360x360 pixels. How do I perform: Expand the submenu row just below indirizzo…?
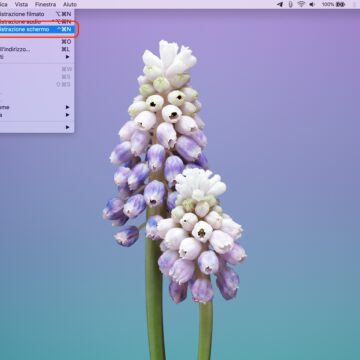(x=36, y=57)
